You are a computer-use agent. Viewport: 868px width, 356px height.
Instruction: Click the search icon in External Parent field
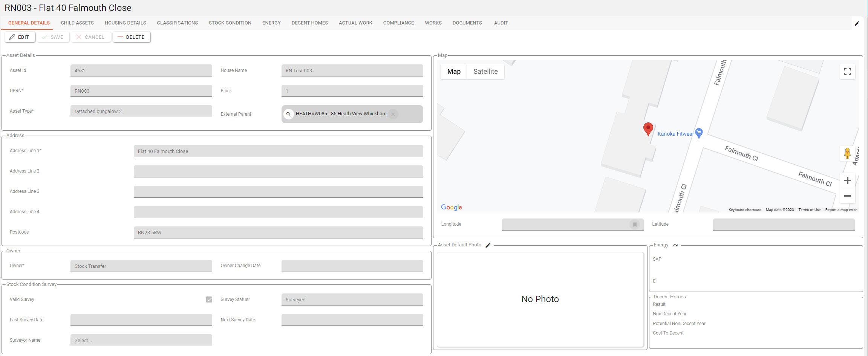[288, 114]
